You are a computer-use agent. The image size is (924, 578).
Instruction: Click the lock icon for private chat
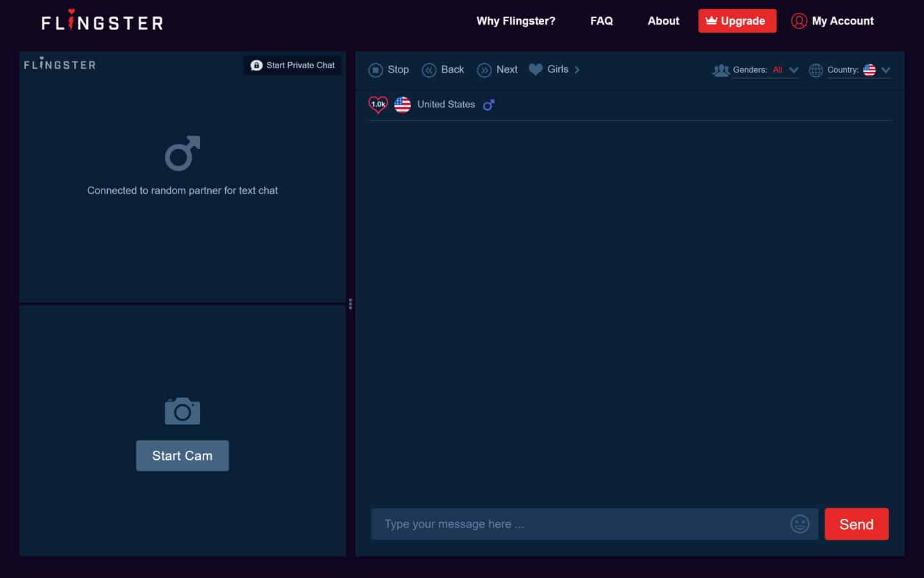tap(256, 65)
